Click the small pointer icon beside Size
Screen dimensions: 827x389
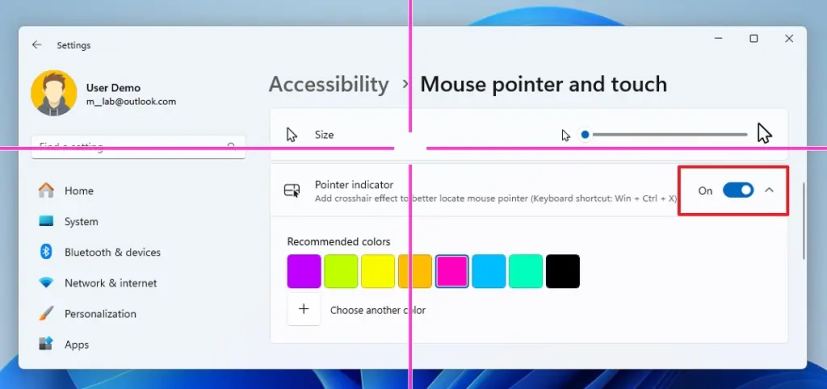click(292, 134)
